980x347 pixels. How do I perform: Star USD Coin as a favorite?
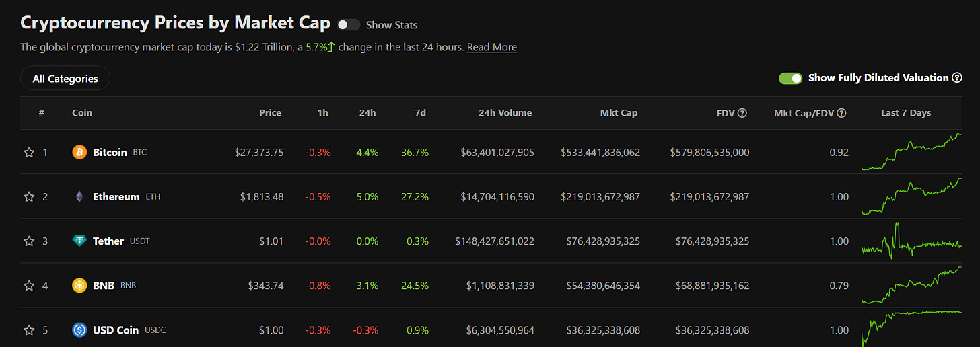(29, 330)
